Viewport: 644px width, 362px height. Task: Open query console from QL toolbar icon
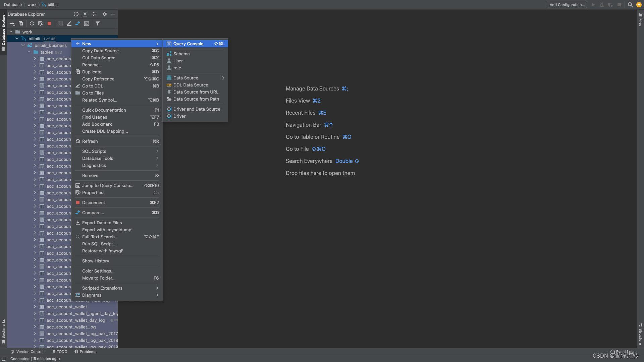click(87, 24)
